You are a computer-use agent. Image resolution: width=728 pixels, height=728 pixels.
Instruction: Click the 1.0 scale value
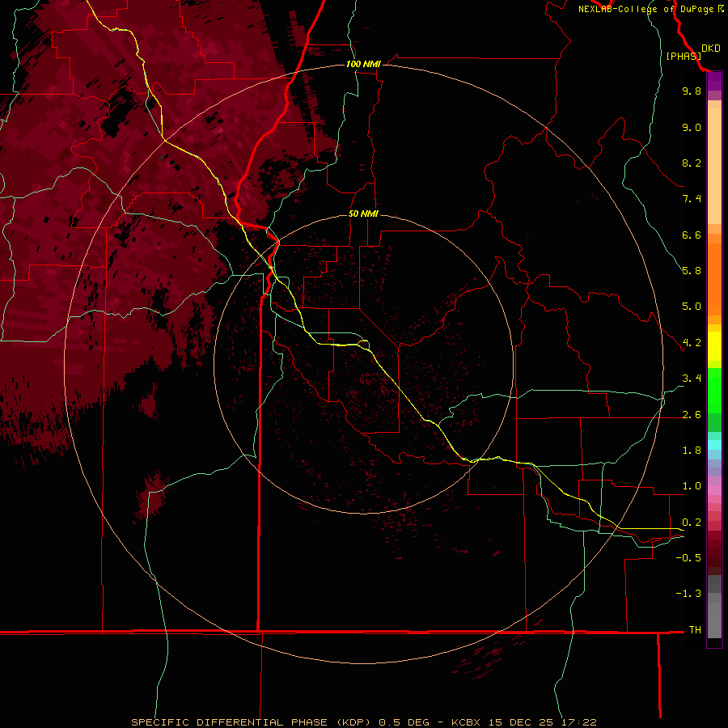[692, 486]
